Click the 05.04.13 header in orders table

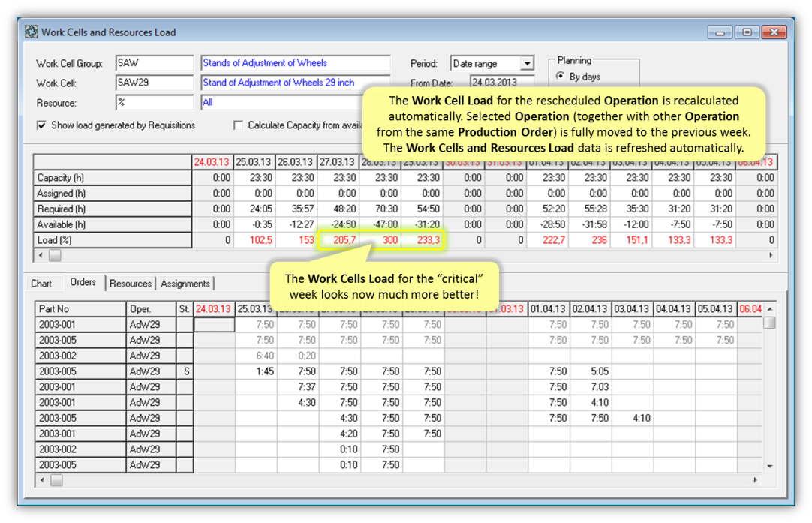tap(716, 309)
